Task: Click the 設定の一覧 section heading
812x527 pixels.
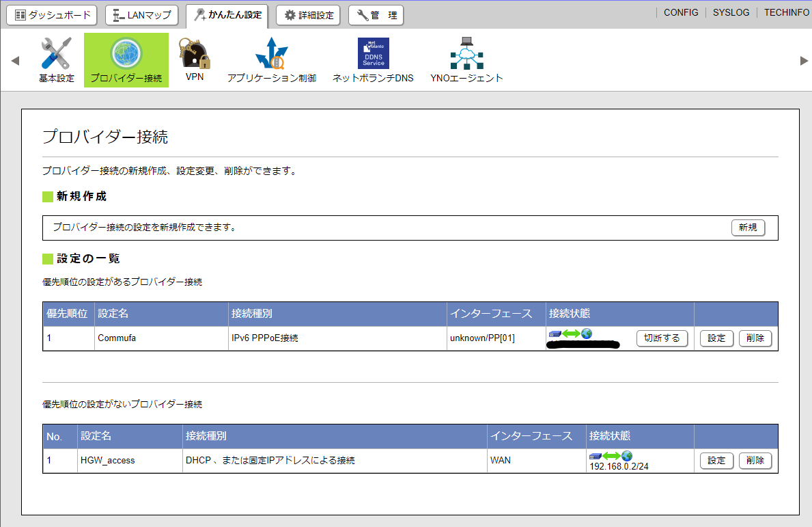Action: tap(88, 258)
